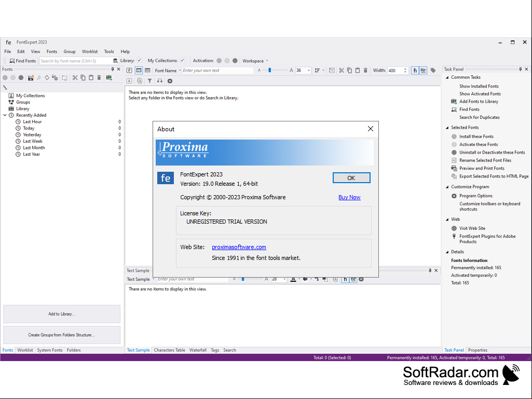Click the single-font 'F' view icon
This screenshot has width=532, height=399.
tap(129, 70)
